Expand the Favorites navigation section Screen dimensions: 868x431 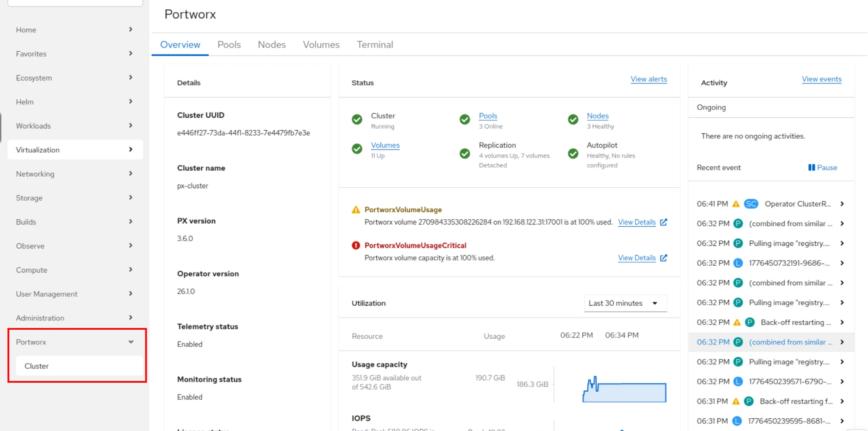(75, 54)
